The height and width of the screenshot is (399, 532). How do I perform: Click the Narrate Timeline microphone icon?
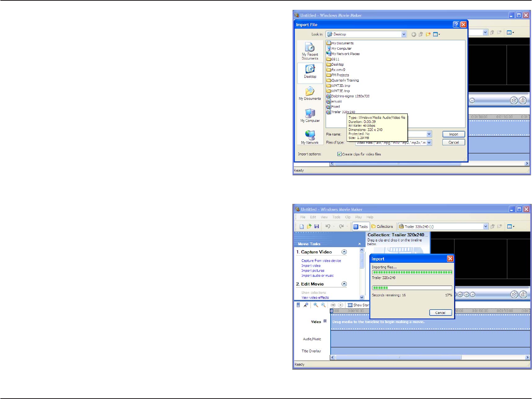306,305
